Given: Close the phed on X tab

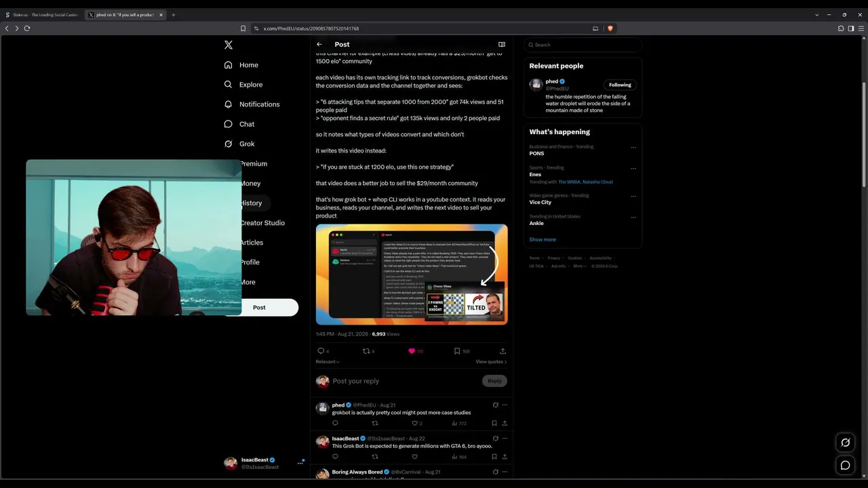Looking at the screenshot, I should (x=161, y=15).
